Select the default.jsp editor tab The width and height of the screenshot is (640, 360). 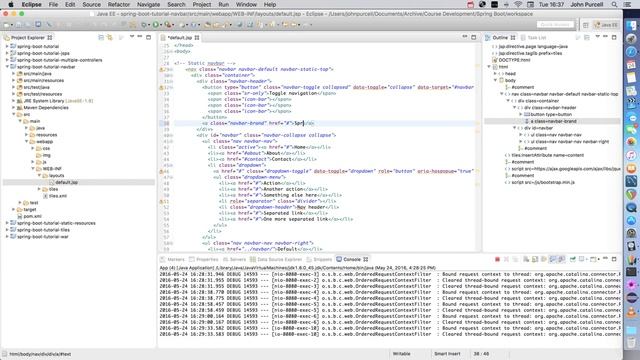coord(180,38)
